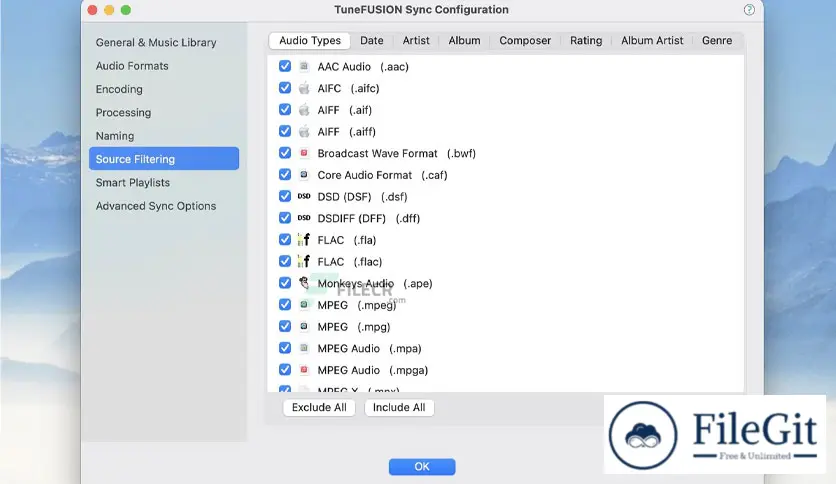
Task: Uncheck the AIFC (.aifc) checkbox
Action: (x=285, y=88)
